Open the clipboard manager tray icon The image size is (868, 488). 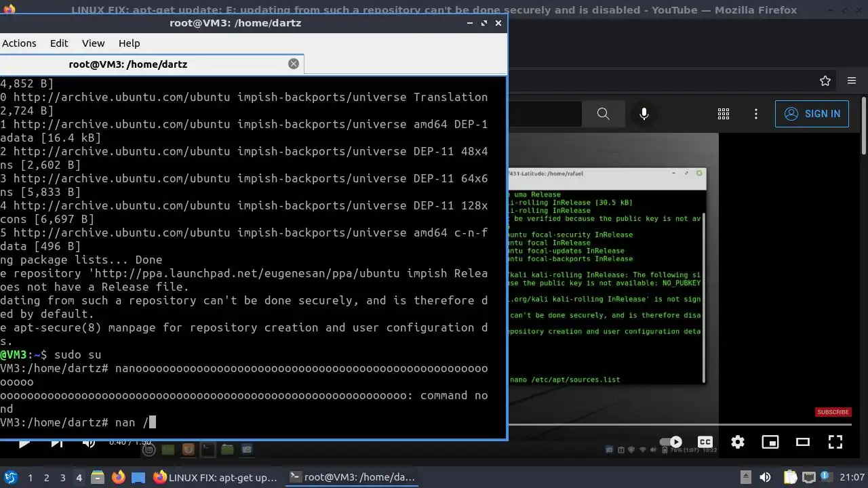tap(790, 477)
